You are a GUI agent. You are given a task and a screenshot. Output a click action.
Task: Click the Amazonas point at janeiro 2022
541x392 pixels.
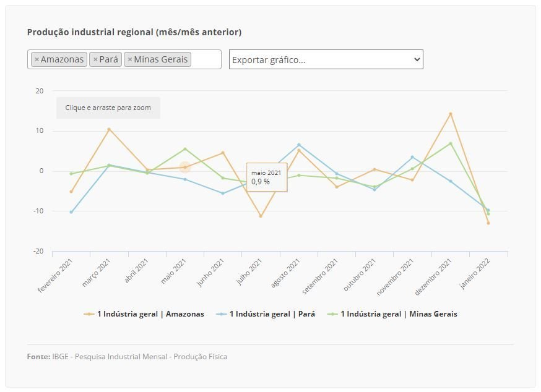[488, 223]
